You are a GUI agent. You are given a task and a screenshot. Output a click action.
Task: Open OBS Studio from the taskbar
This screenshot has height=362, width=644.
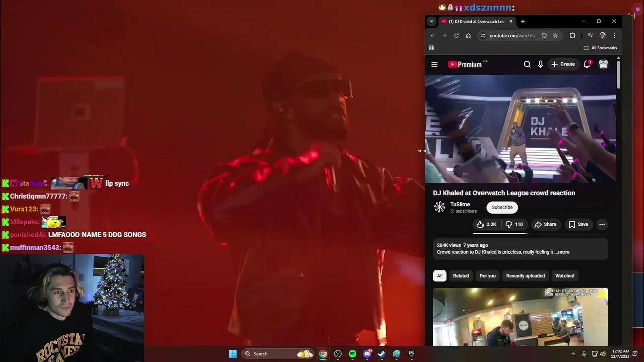(x=338, y=354)
